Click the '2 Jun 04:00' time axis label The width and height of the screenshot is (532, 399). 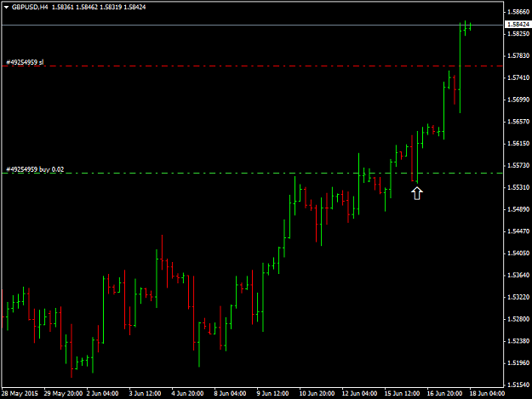(102, 394)
